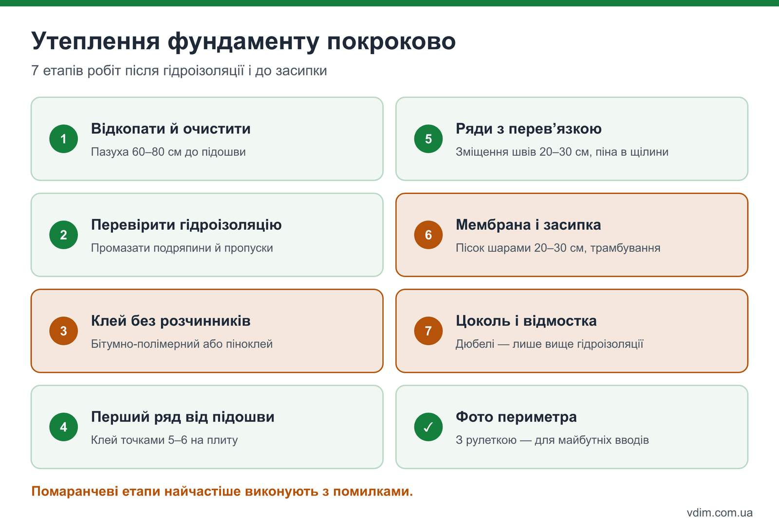Select the heading 'Фото периметра'
Viewport: 779px width, 532px height.
pos(516,417)
